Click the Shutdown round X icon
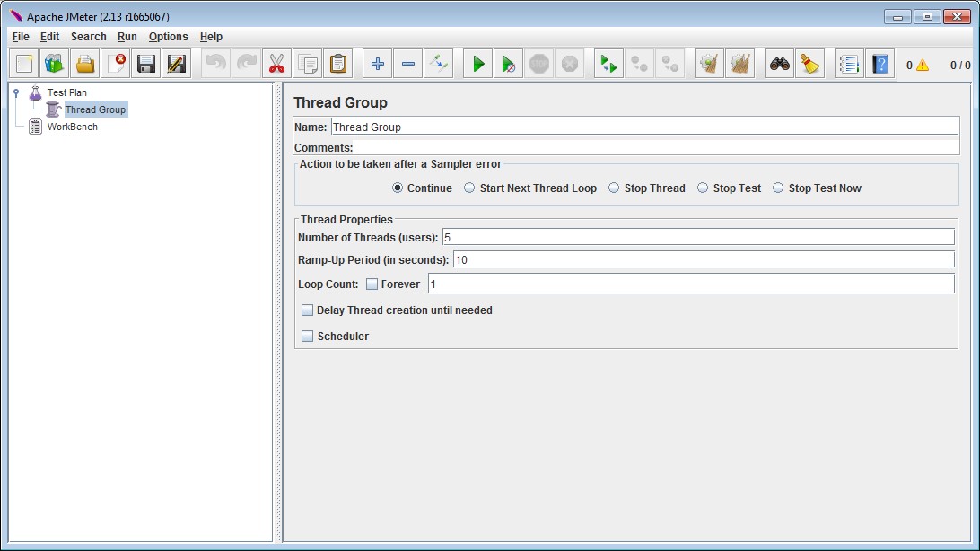Image resolution: width=980 pixels, height=551 pixels. pyautogui.click(x=569, y=64)
